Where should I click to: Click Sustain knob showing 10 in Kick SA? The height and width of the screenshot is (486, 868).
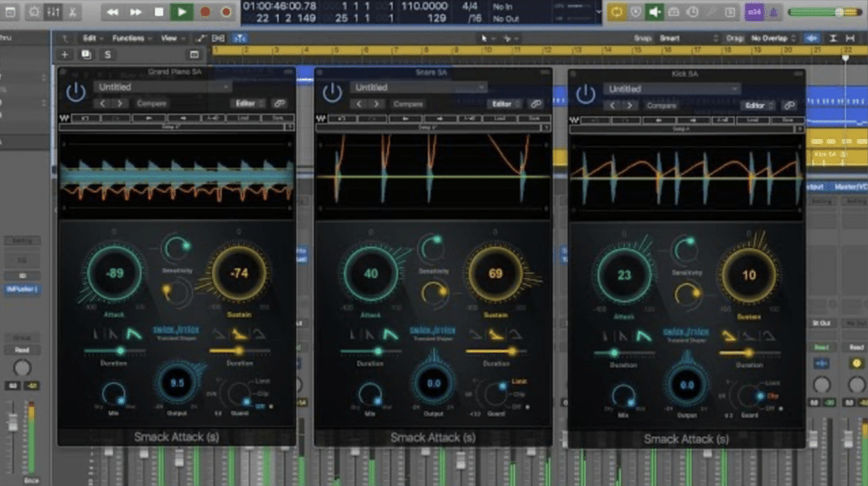coord(749,275)
